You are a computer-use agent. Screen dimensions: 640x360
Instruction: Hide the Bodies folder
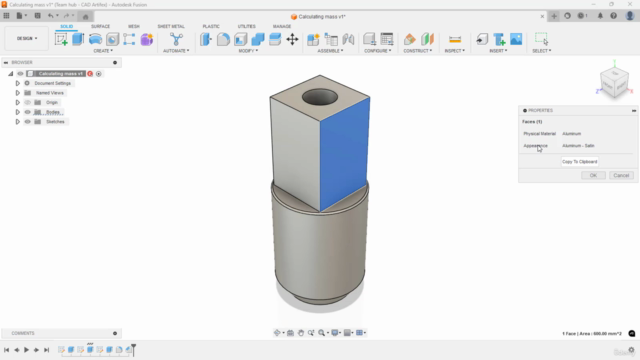click(27, 112)
